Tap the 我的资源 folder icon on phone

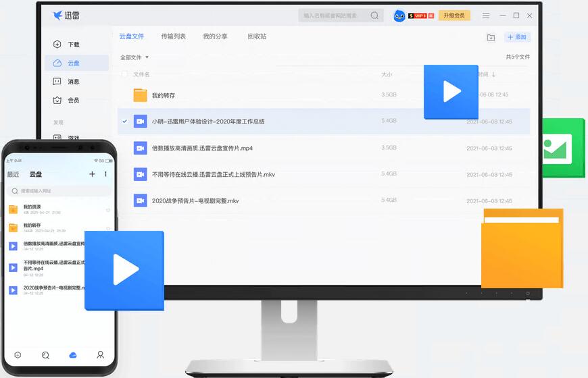pyautogui.click(x=13, y=209)
